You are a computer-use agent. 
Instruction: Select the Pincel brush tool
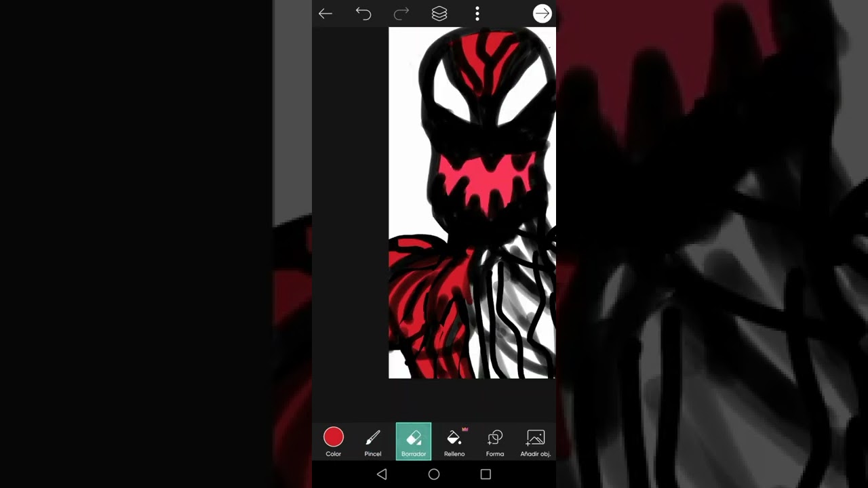click(373, 442)
